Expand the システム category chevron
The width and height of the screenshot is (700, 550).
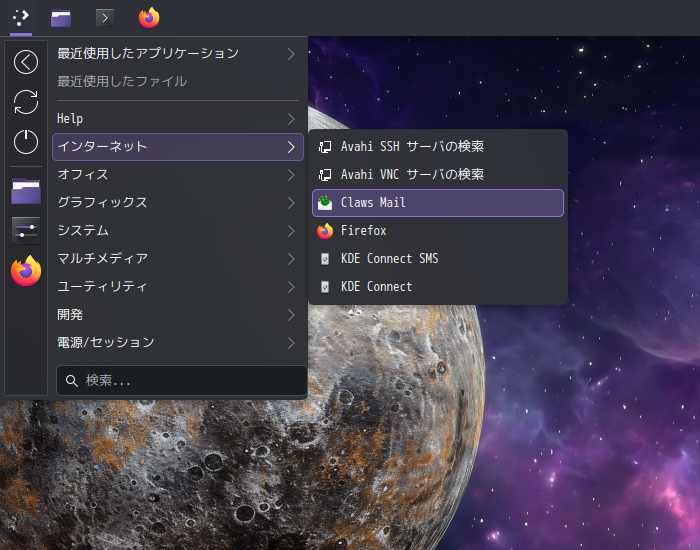click(291, 231)
